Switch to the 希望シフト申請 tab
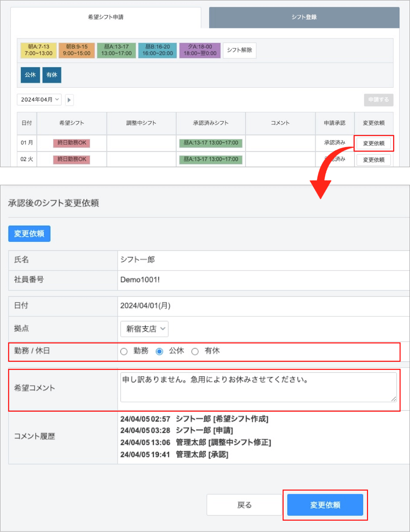Viewport: 410px width, 532px height. [x=106, y=17]
